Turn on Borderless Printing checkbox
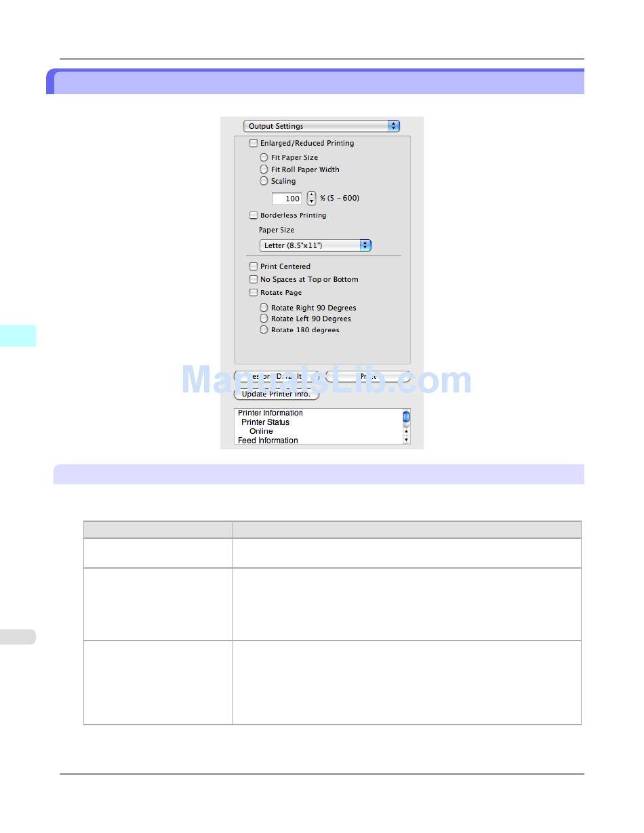The image size is (644, 833). pyautogui.click(x=254, y=216)
